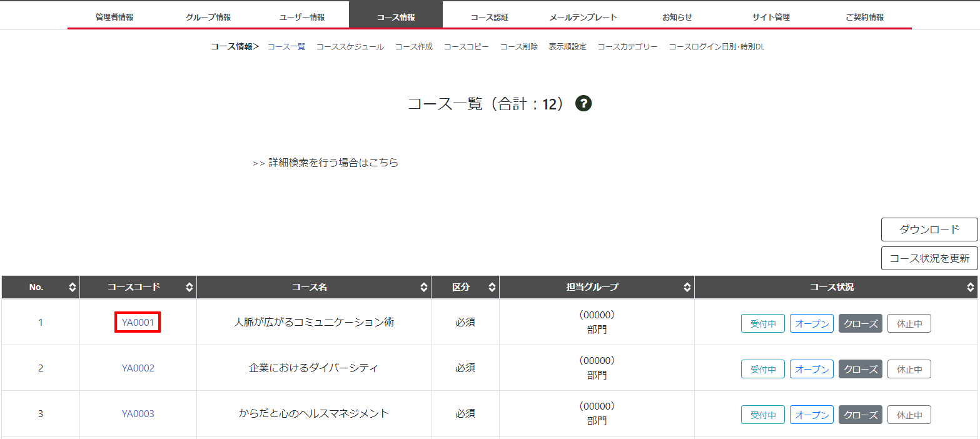Expand the 詳細検索を行う場合はこちら search section
The image size is (980, 439).
point(326,163)
